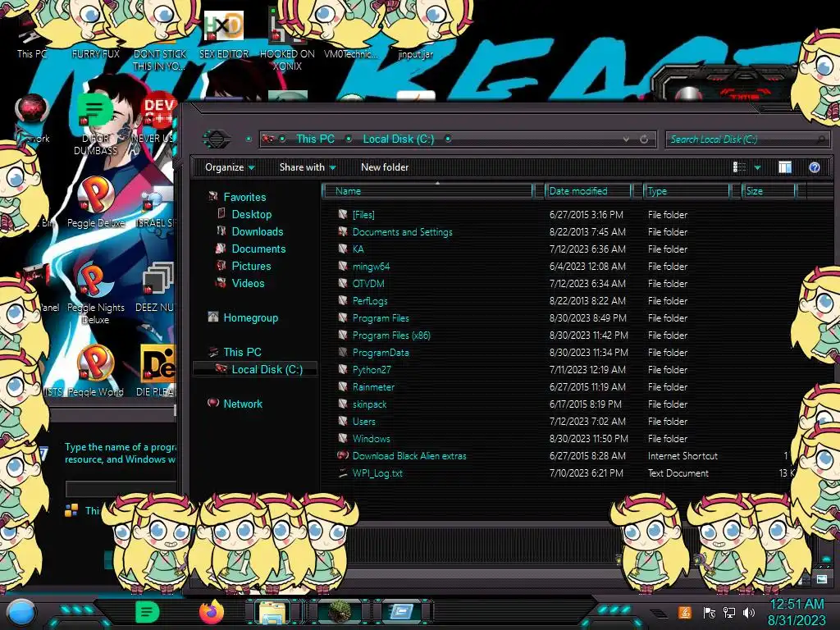Open the Action Center flag tray icon
Screen dimensions: 840x630
tap(710, 613)
